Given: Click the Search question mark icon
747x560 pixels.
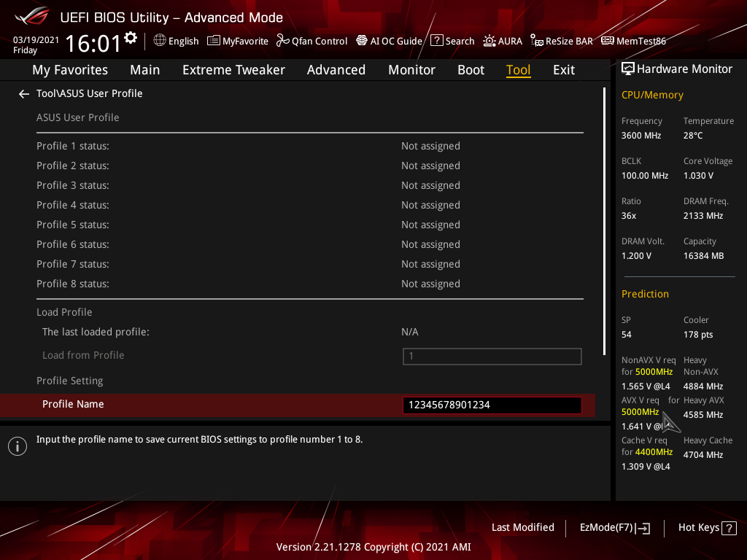Looking at the screenshot, I should pyautogui.click(x=437, y=41).
